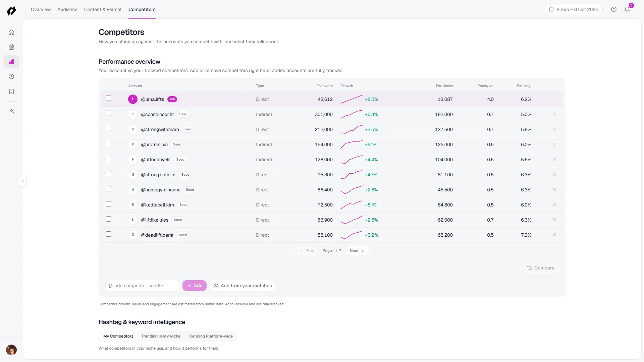This screenshot has width=644, height=362.
Task: Select the @homegym.hanna row checkbox
Action: 108,189
